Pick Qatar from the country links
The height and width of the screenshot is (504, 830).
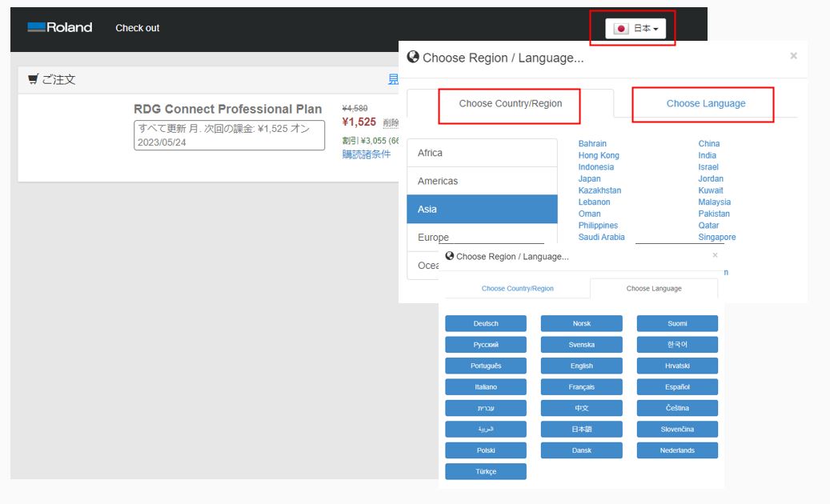tap(708, 226)
